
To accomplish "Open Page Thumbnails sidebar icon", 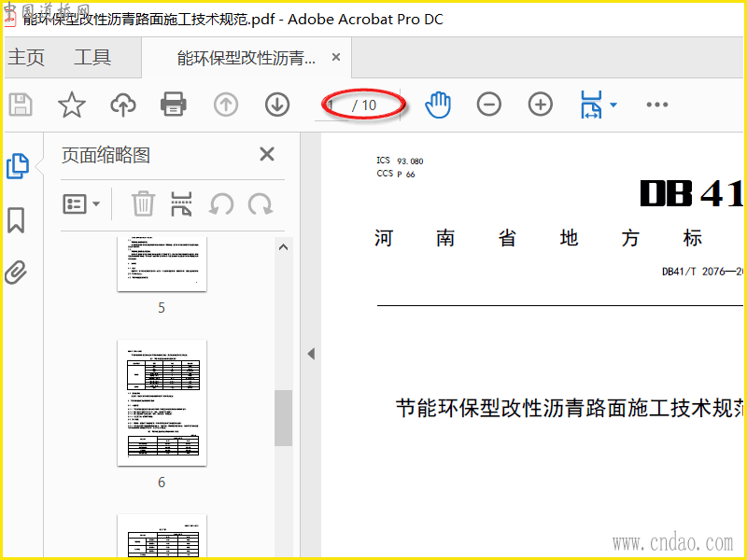I will 18,166.
